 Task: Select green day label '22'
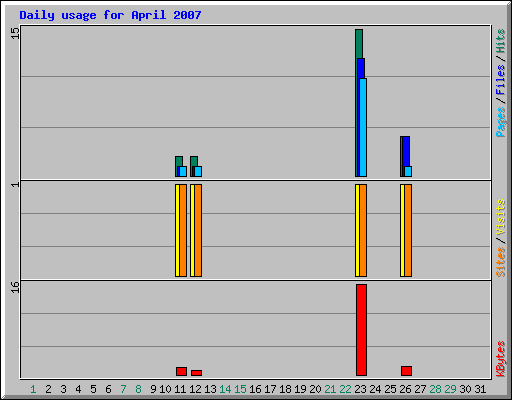345,389
